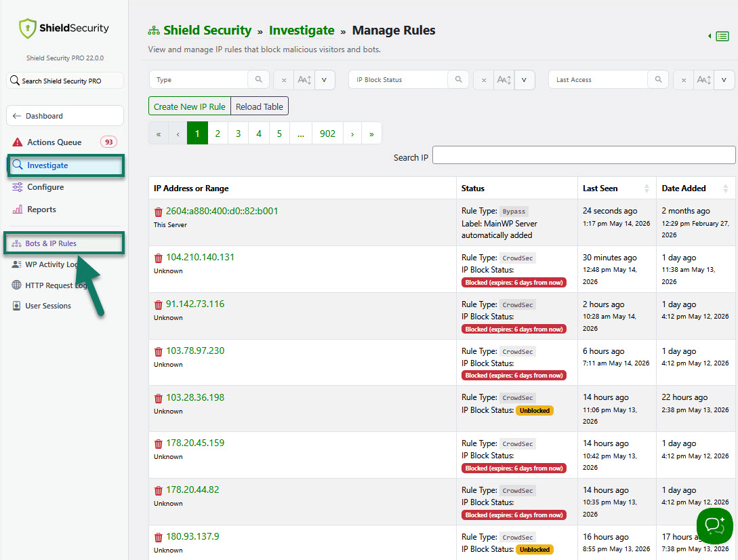This screenshot has height=560, width=738.
Task: Delete IP rule 178.20.44.82 trash icon
Action: 158,490
